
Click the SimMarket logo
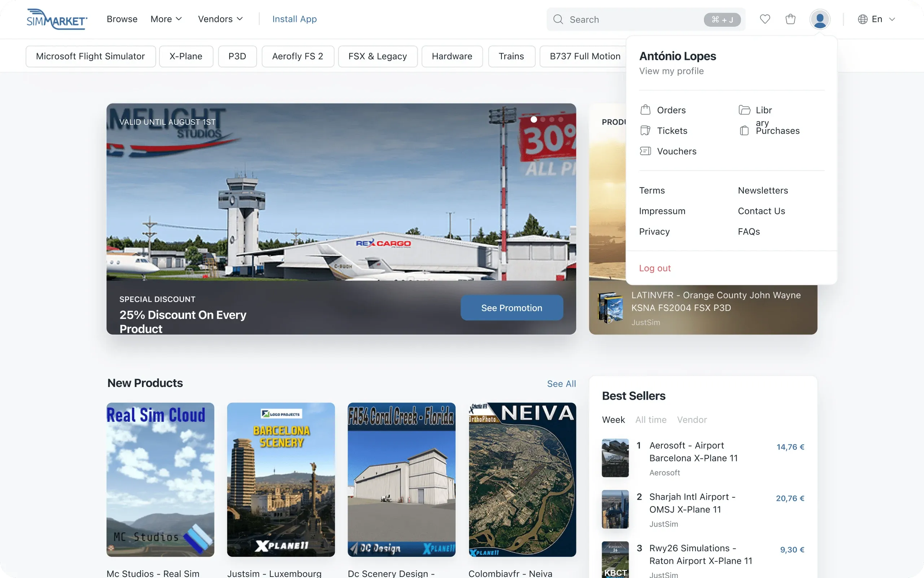click(57, 19)
